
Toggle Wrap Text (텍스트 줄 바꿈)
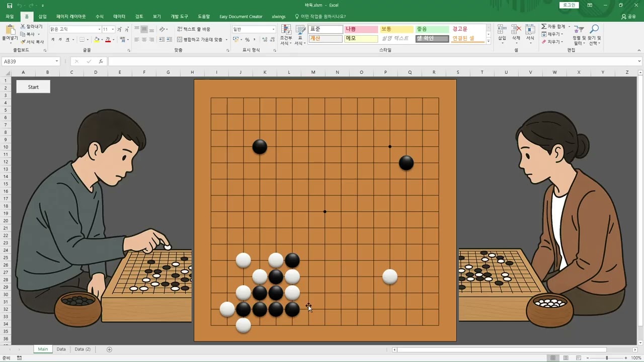(194, 29)
